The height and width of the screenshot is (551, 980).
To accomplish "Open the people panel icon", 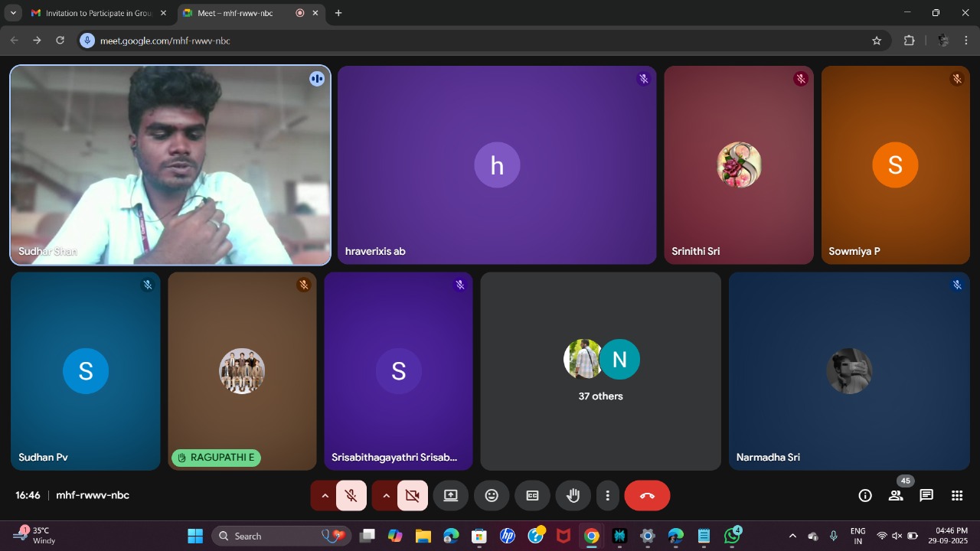I will (x=896, y=496).
